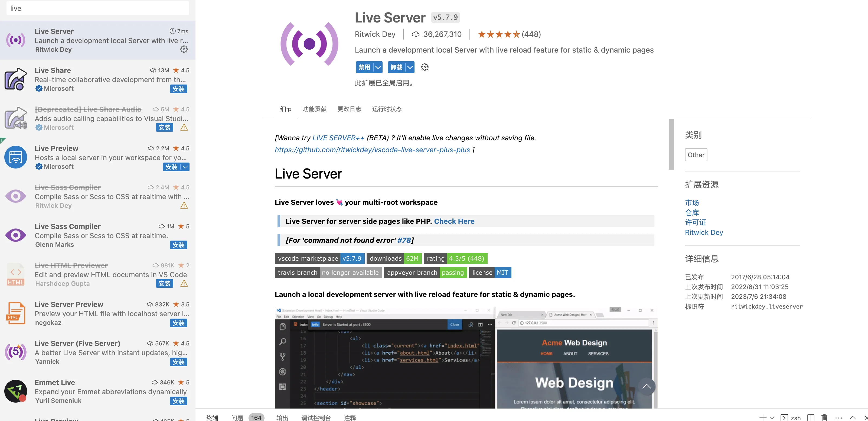Open the 更改日志 tab
This screenshot has height=421, width=868.
tap(349, 109)
